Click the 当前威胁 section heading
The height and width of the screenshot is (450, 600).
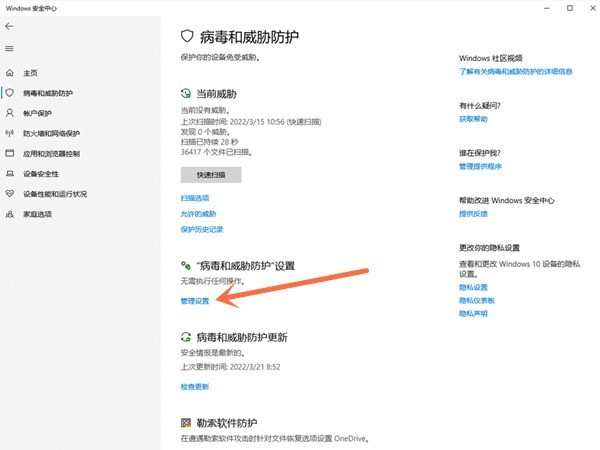click(x=217, y=94)
